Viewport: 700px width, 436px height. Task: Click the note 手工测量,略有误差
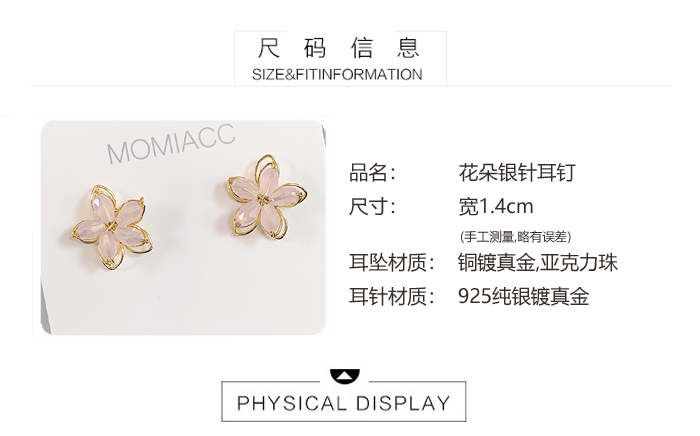[516, 237]
